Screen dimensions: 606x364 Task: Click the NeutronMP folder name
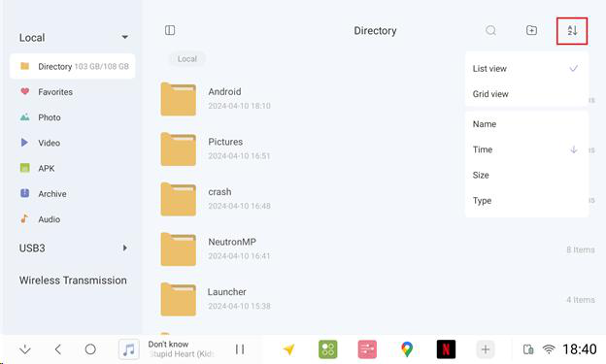[232, 242]
